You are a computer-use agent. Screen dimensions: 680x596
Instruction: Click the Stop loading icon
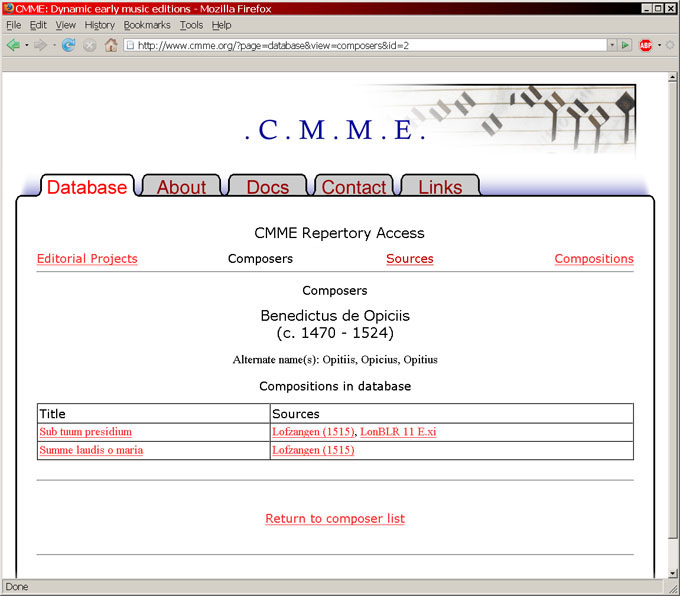pyautogui.click(x=90, y=45)
